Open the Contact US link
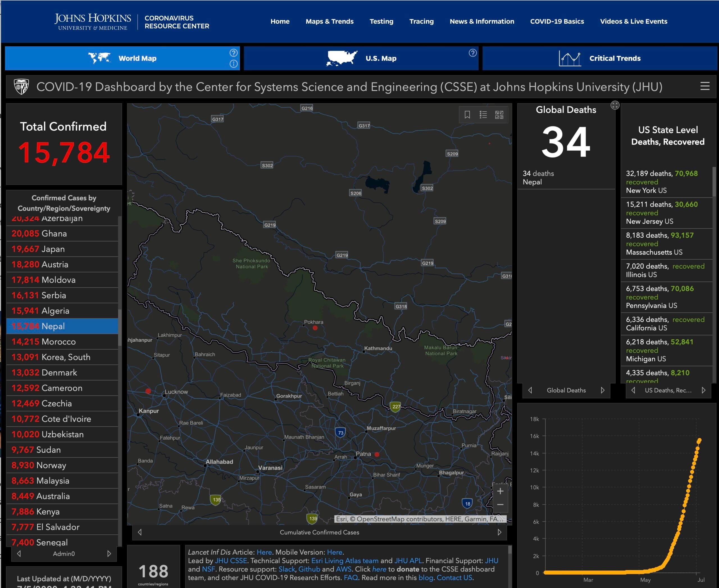Image resolution: width=719 pixels, height=588 pixels. tap(454, 578)
